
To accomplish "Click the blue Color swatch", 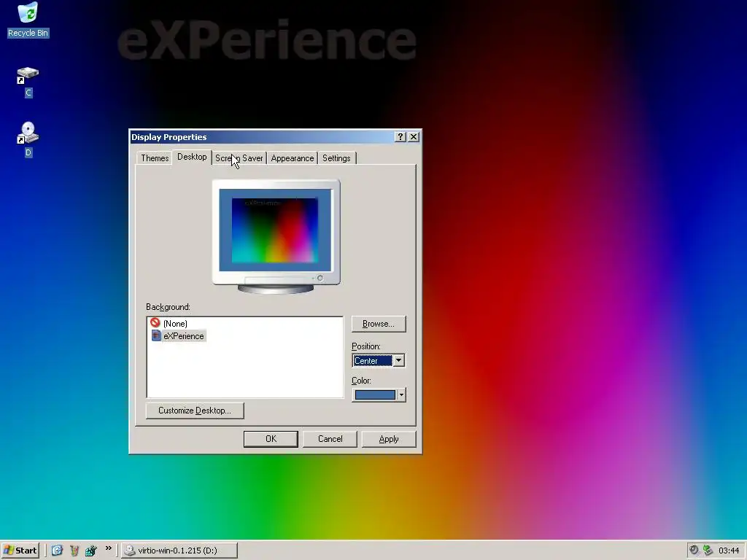I will [x=375, y=394].
